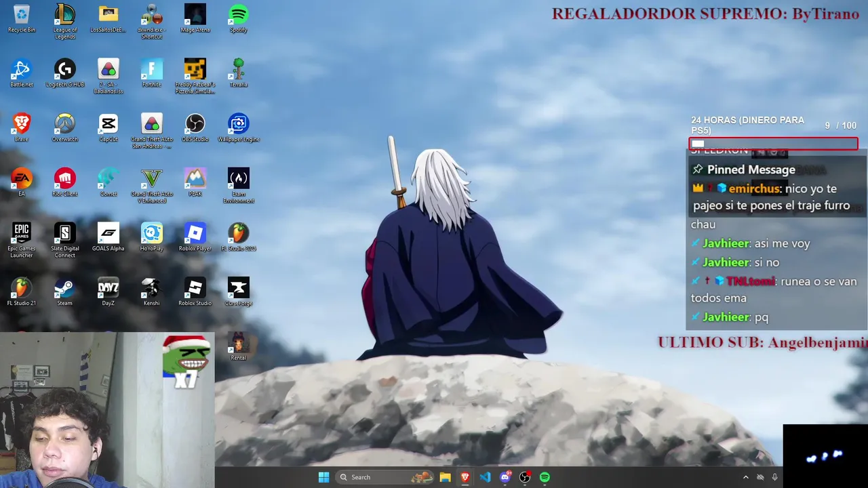
Task: Click the TNLtomi username in chat
Action: point(750,281)
